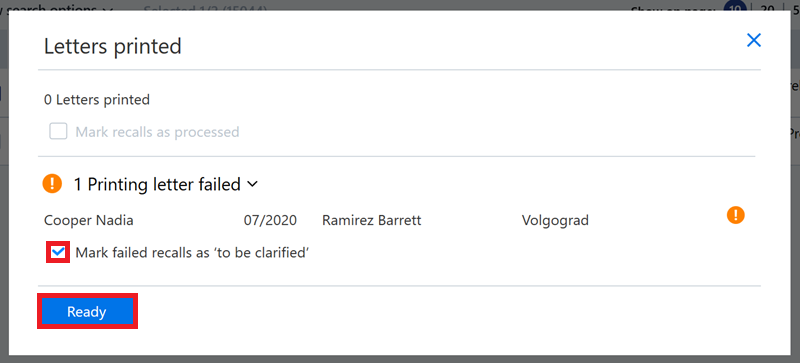Click the Volgograd location text
The height and width of the screenshot is (363, 800).
(555, 221)
